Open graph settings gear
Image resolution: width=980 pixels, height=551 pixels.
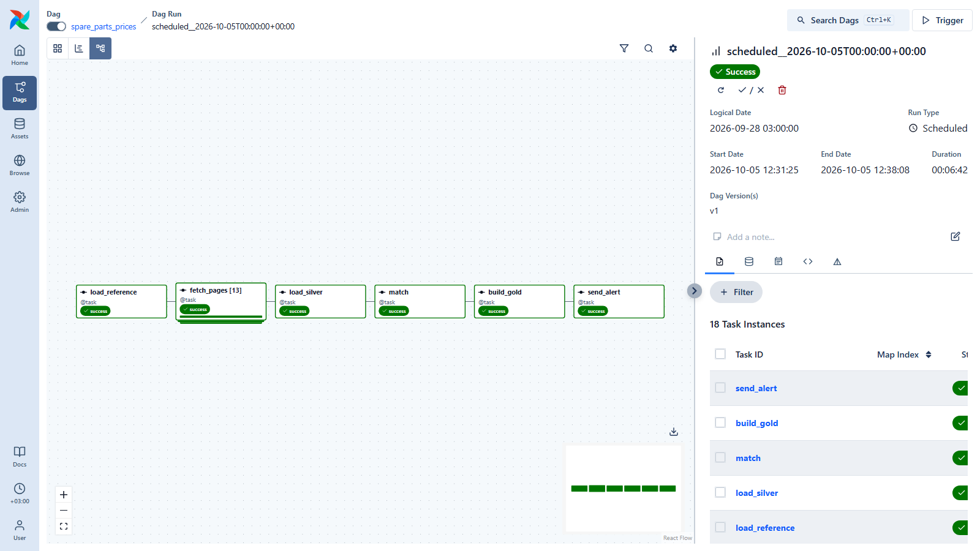click(x=673, y=48)
